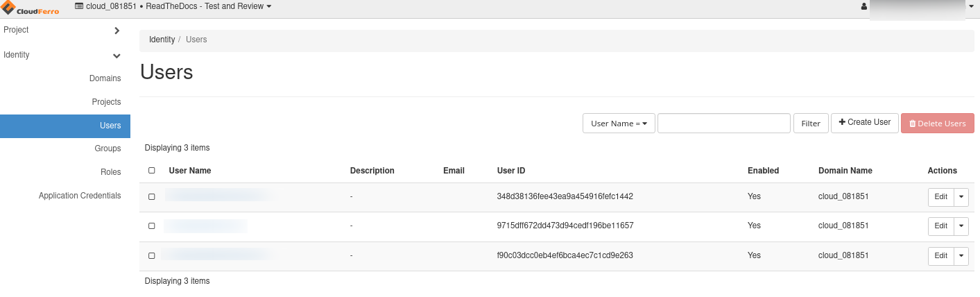Check the user row with ID 9715dff672dd473d94cedf196be11657
980x297 pixels.
coord(152,226)
